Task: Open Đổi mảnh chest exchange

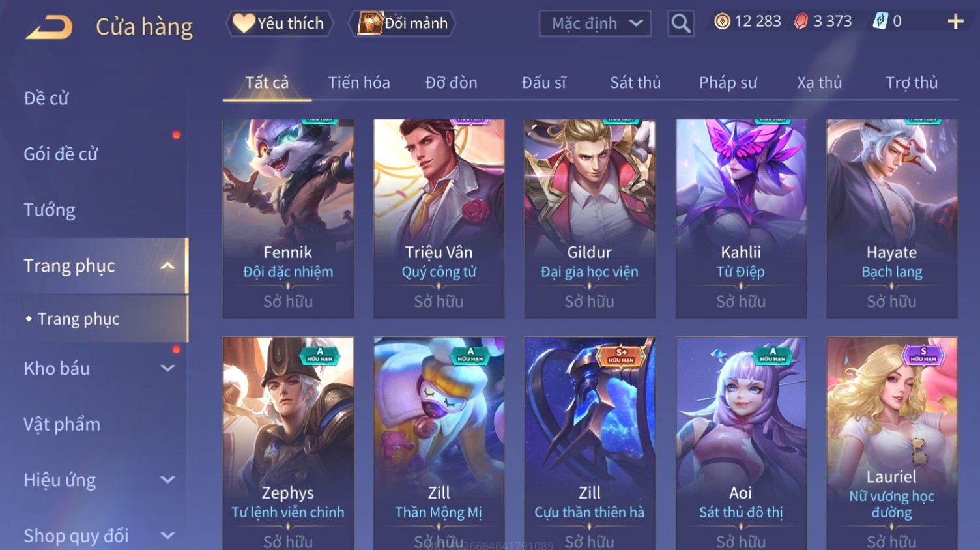Action: 403,23
